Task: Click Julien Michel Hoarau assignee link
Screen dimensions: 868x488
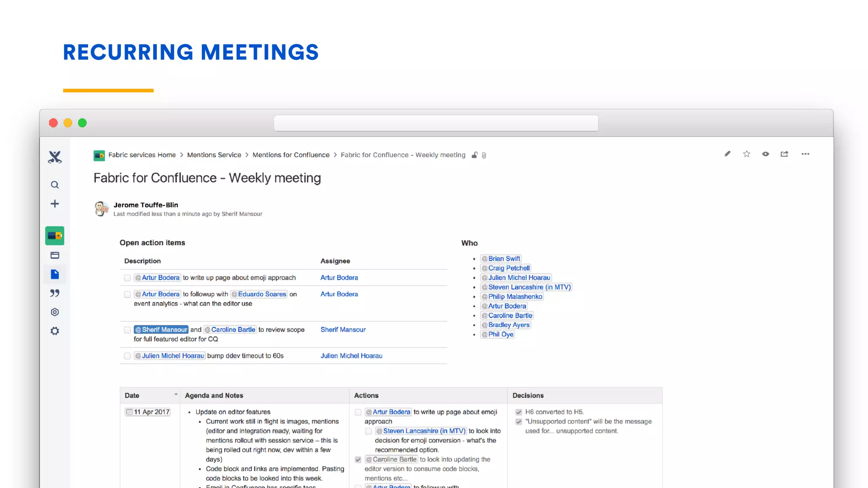Action: 351,356
